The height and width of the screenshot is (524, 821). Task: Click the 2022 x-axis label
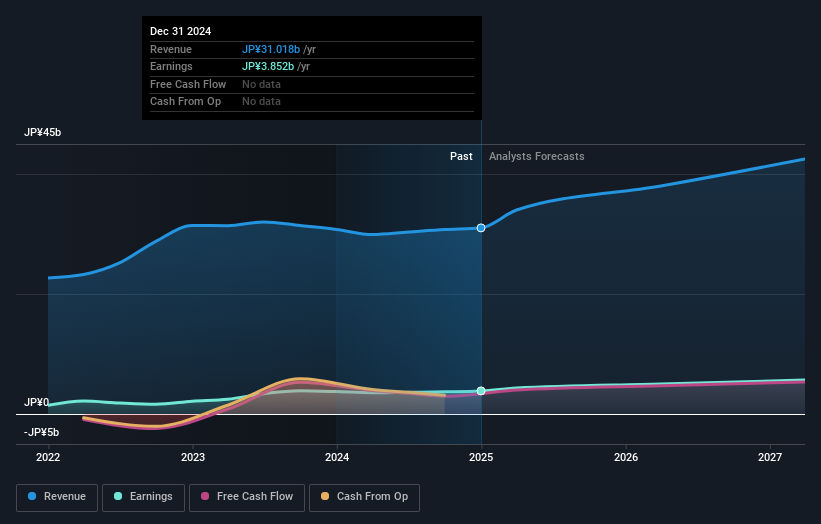pos(48,457)
